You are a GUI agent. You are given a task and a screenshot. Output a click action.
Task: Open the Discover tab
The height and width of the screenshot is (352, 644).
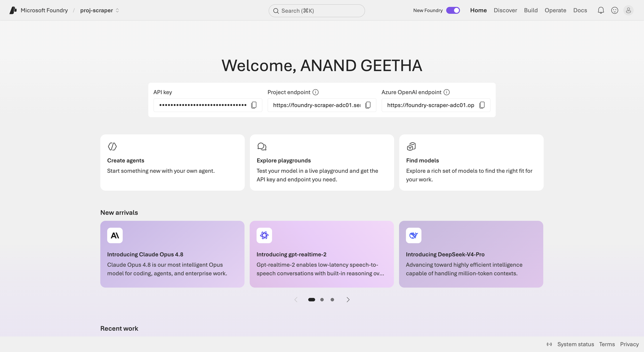pyautogui.click(x=505, y=10)
